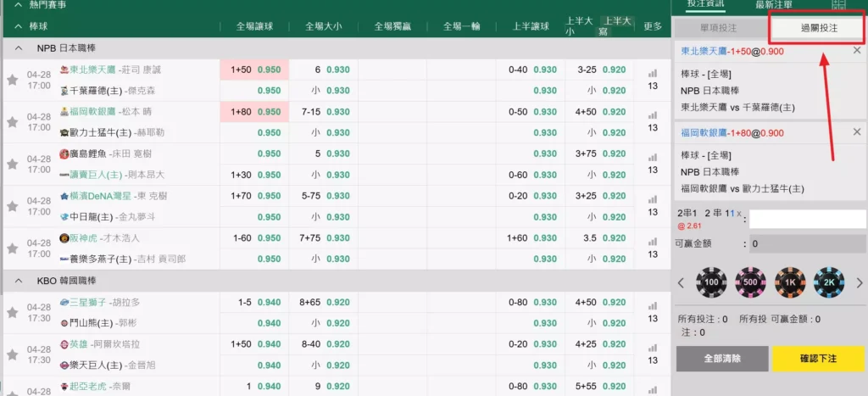Viewport: 868px width, 396px height.
Task: Collapse the 棒球 sport header
Action: tap(19, 26)
